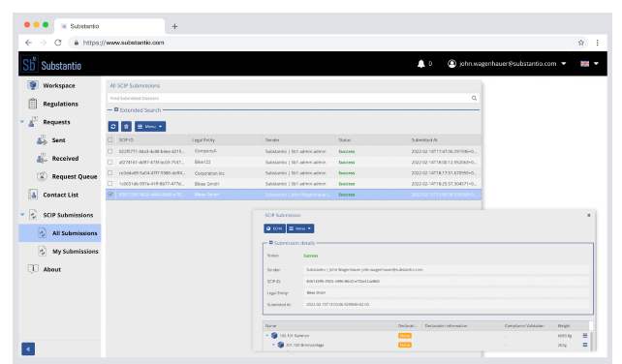Click the SCIP Submissions document icon

pyautogui.click(x=33, y=215)
